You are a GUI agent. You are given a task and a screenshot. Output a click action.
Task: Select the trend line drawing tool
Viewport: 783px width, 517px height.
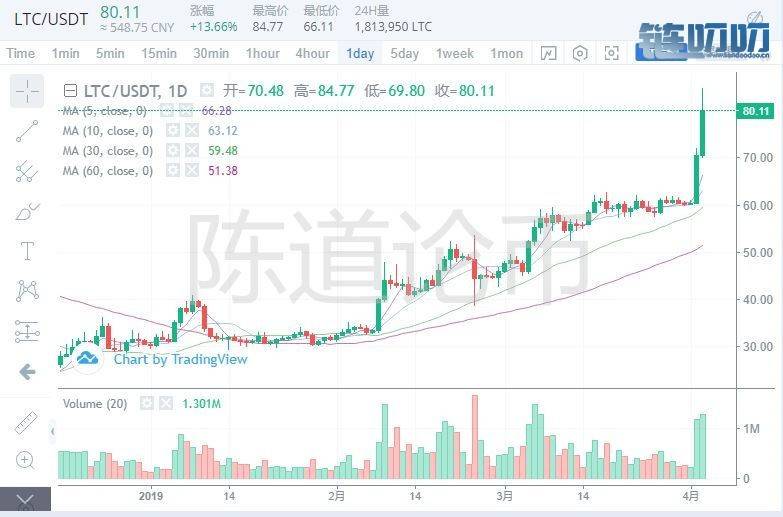point(27,131)
